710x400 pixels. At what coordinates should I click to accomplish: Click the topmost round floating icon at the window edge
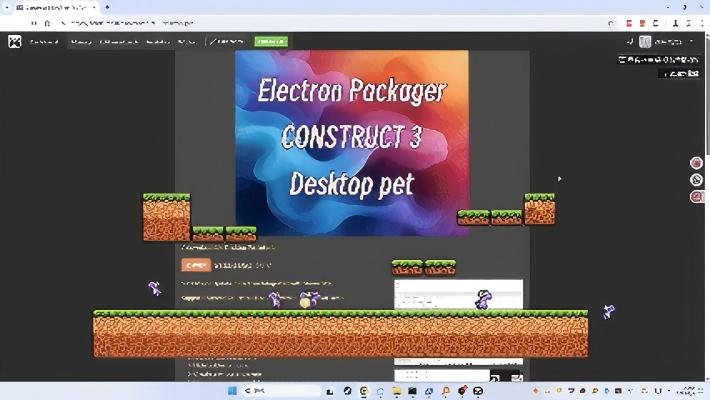697,163
